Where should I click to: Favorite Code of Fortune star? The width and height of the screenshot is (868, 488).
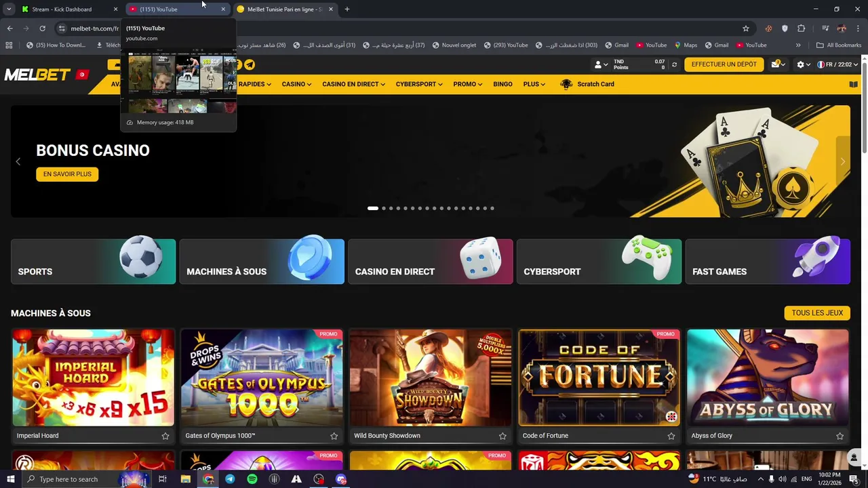tap(671, 436)
